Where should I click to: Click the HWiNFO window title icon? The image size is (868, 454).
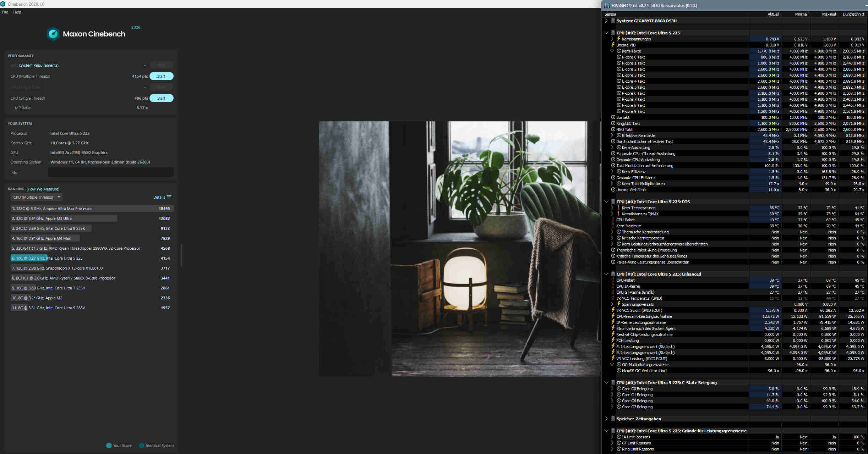coord(607,5)
